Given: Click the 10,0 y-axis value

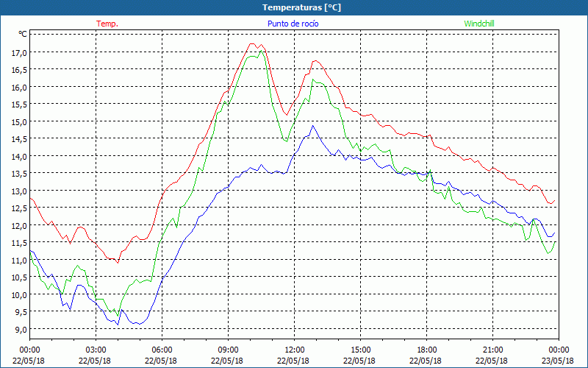Looking at the screenshot, I should [x=20, y=295].
